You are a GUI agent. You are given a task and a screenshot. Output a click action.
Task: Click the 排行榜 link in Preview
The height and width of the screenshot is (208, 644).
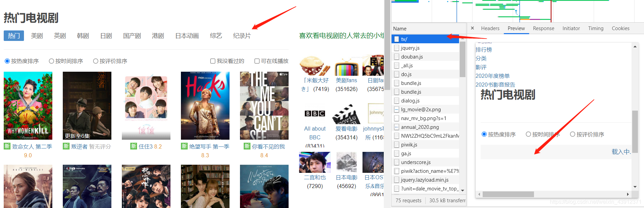[484, 50]
